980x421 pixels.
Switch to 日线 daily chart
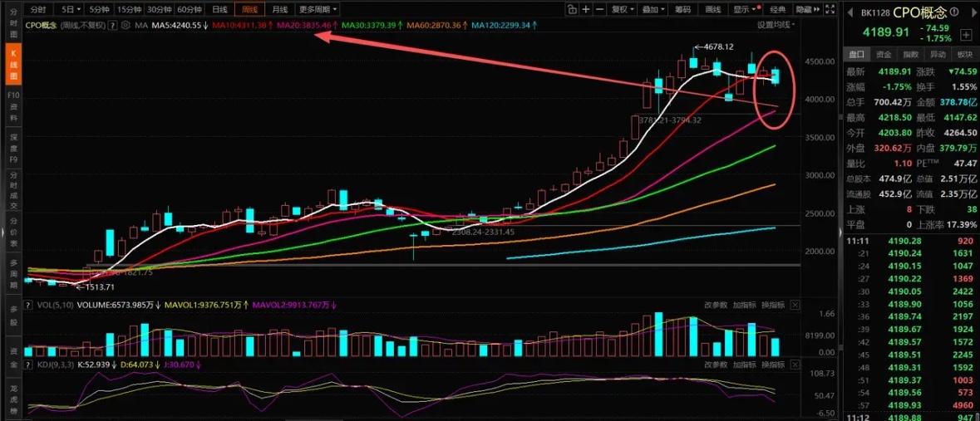tap(219, 9)
